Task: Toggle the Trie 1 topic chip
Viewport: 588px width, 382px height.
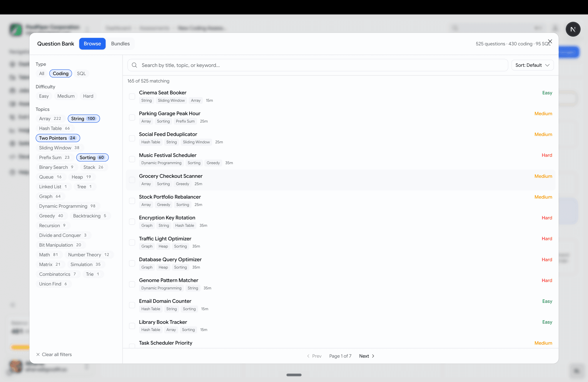Action: tap(93, 274)
